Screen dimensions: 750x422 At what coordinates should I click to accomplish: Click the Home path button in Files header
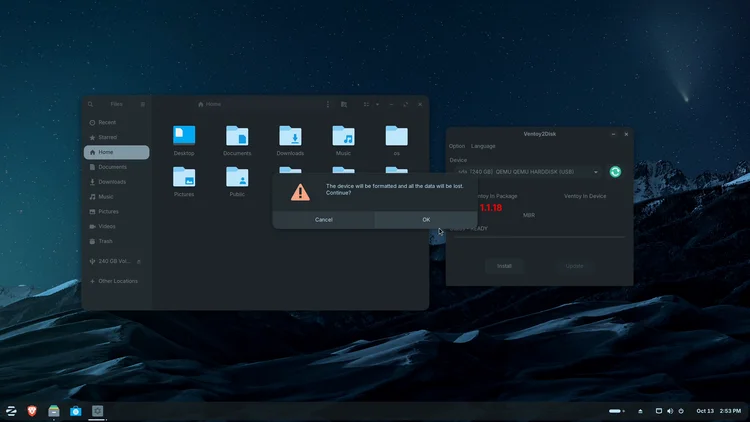210,104
